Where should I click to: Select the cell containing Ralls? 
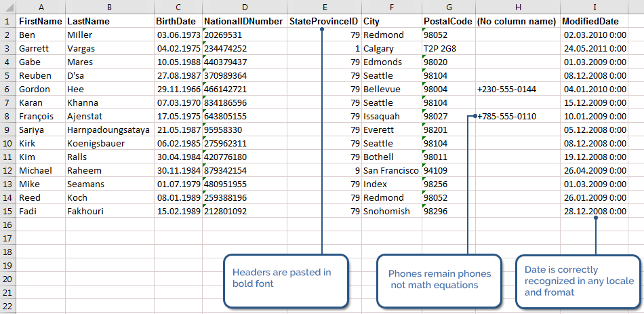(110, 157)
